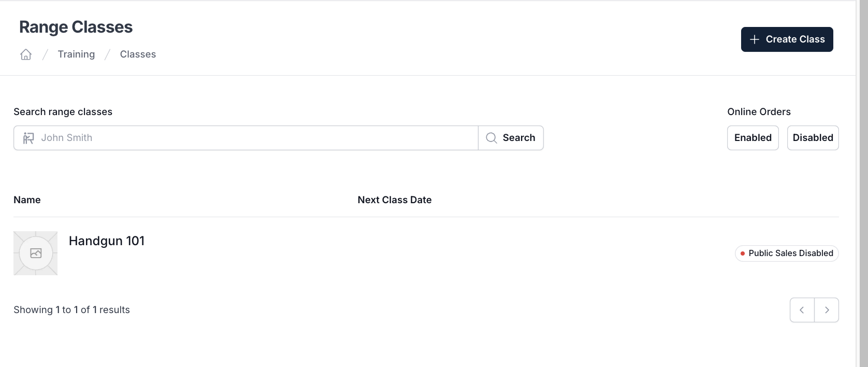Go to the previous results page arrow

(802, 310)
